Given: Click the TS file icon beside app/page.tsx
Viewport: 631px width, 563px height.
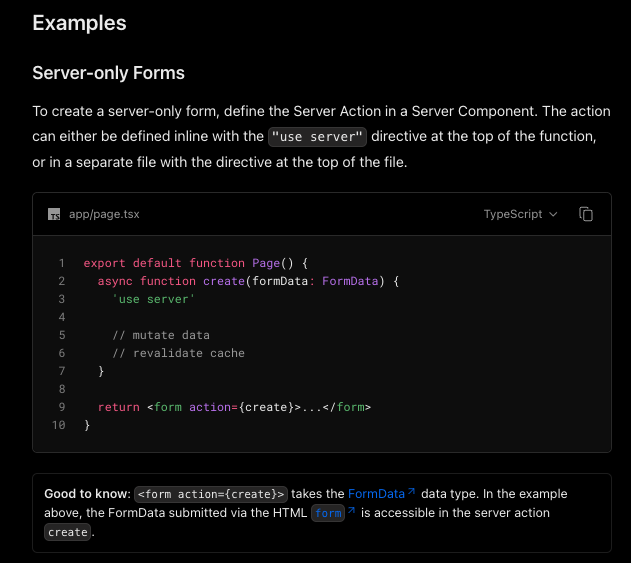Looking at the screenshot, I should [54, 214].
